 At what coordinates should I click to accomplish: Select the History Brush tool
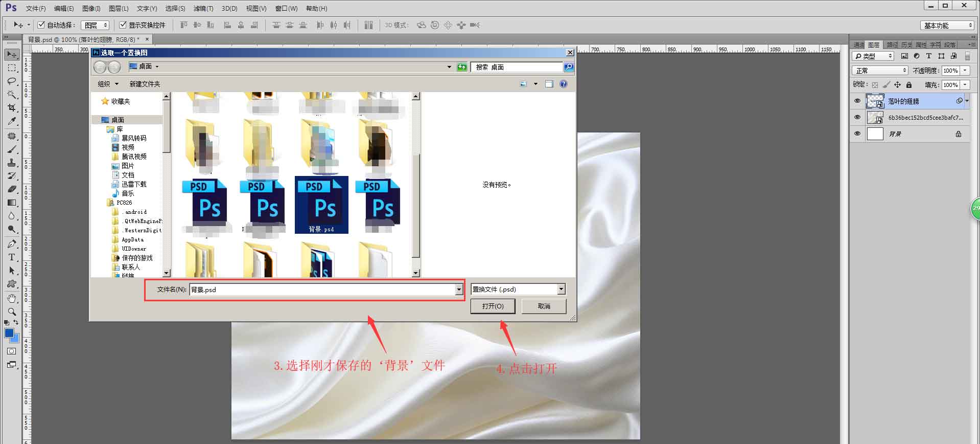12,176
